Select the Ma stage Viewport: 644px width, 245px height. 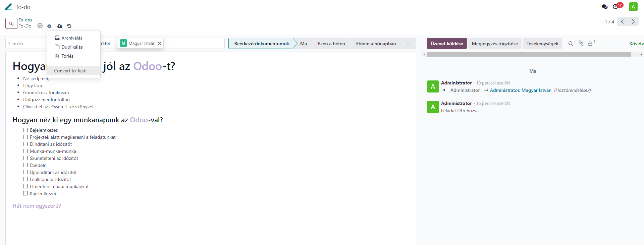point(304,44)
